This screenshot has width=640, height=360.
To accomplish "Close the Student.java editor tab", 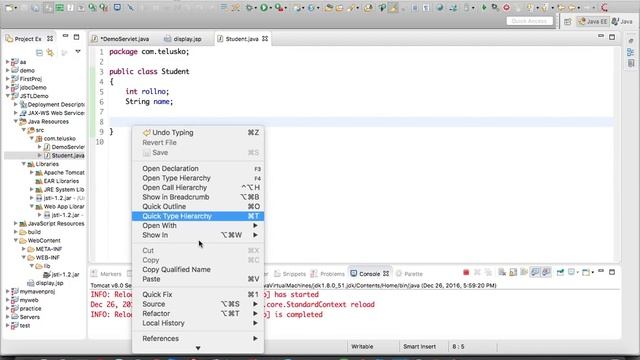I will tap(265, 39).
